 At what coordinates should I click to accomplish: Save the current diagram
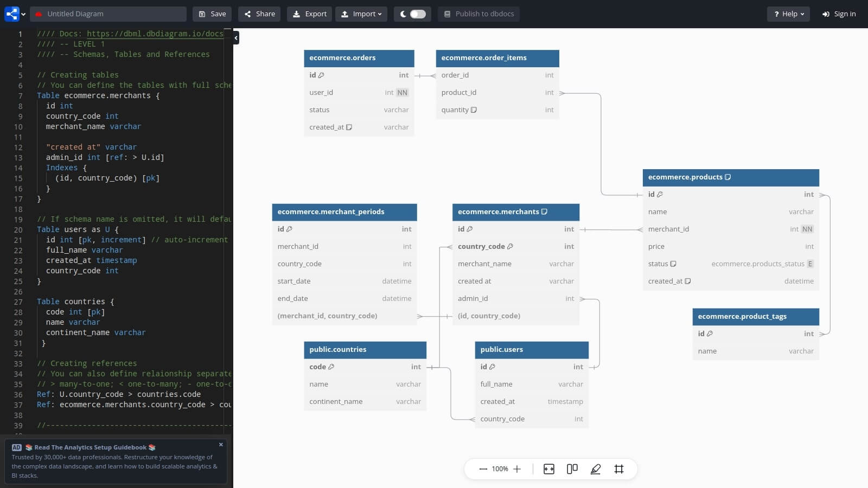tap(212, 14)
